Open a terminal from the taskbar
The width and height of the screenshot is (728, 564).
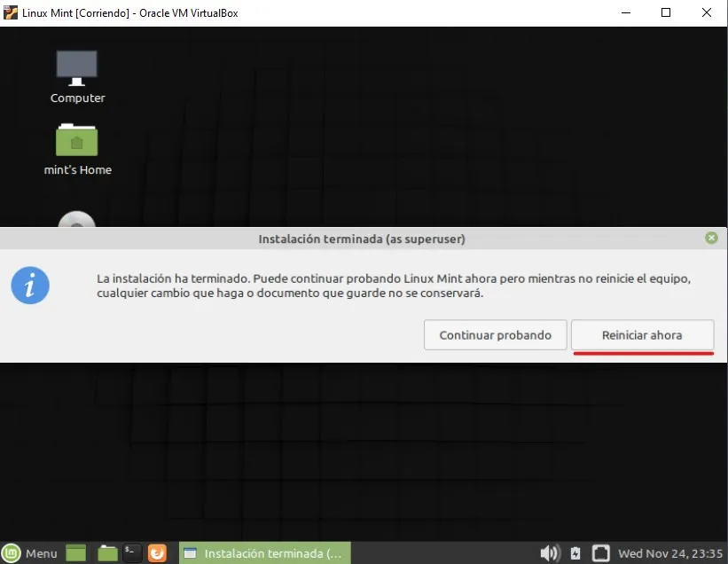132,552
